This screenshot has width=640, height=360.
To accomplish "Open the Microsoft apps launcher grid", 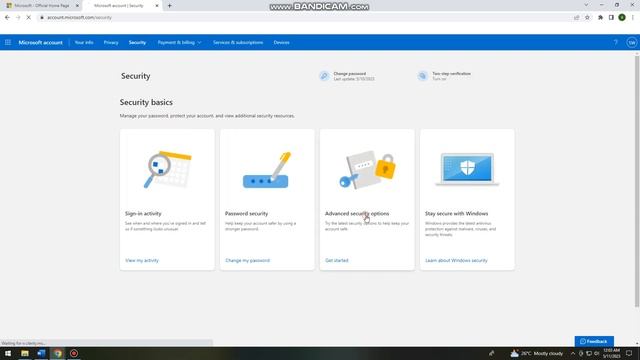I will 8,42.
